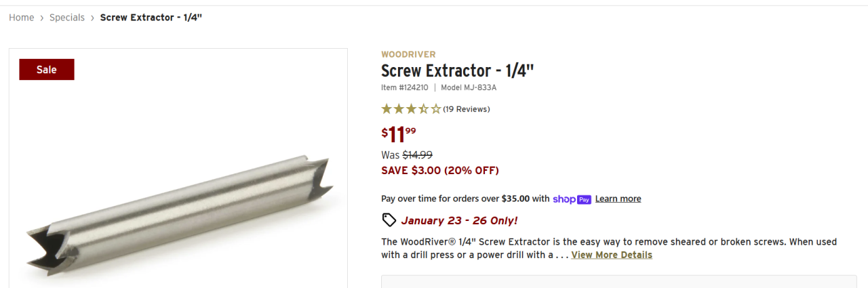Click the red Sale badge

[x=47, y=70]
